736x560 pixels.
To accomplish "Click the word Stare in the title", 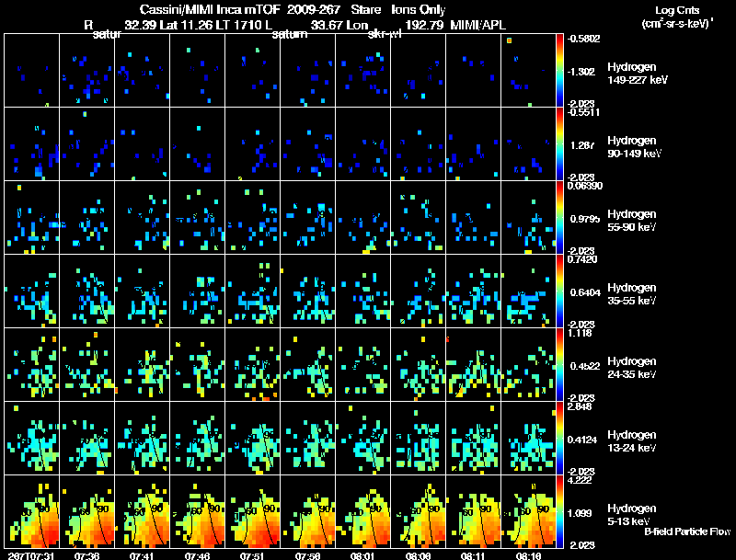I will point(366,10).
